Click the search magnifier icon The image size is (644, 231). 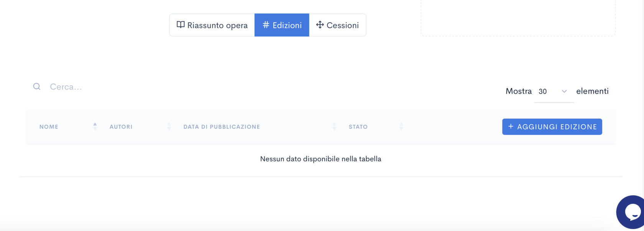pos(37,87)
